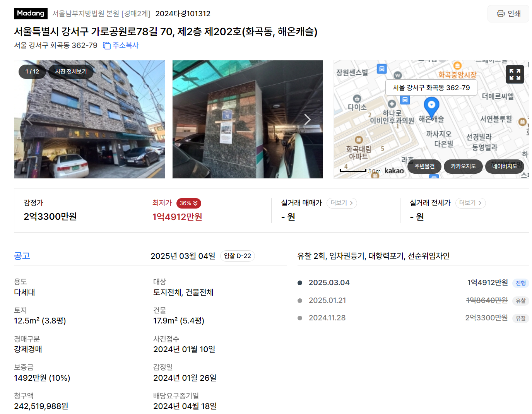The width and height of the screenshot is (532, 414).
Task: Open the 공고 notice link
Action: coord(22,256)
